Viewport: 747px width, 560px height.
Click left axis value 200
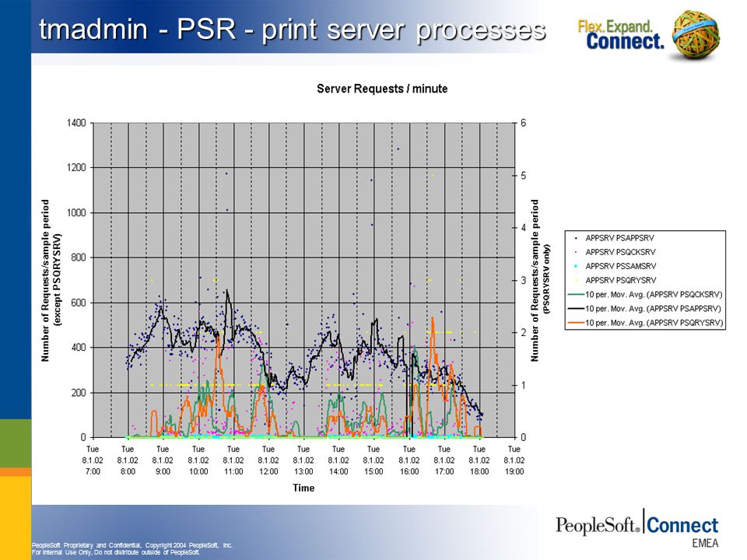[x=78, y=393]
